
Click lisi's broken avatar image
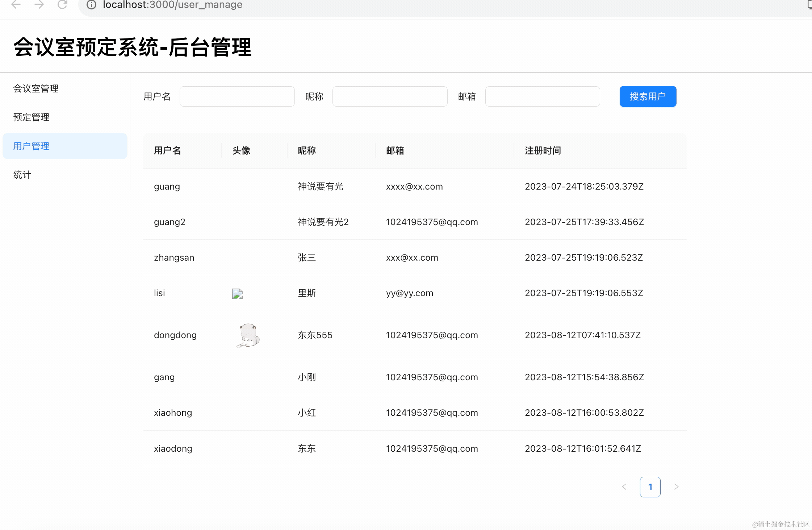[x=237, y=293]
